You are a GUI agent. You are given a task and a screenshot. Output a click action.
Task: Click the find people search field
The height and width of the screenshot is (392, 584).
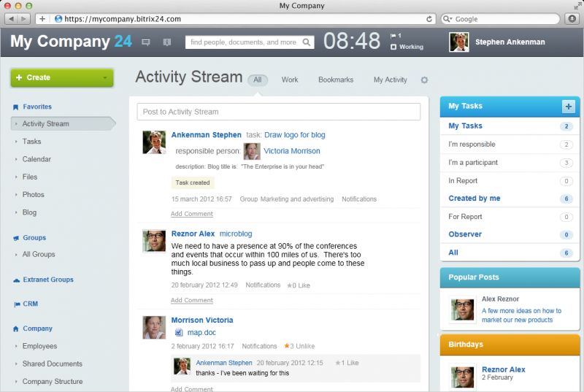(250, 42)
